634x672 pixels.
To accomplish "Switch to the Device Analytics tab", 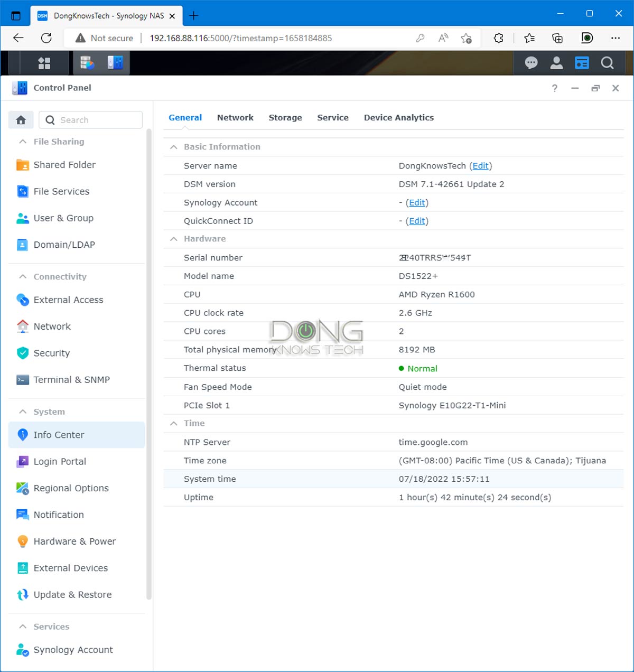I will click(399, 118).
